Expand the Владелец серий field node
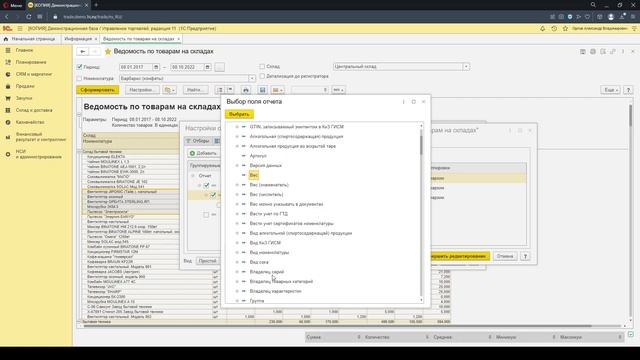This screenshot has height=360, width=640. pos(237,272)
